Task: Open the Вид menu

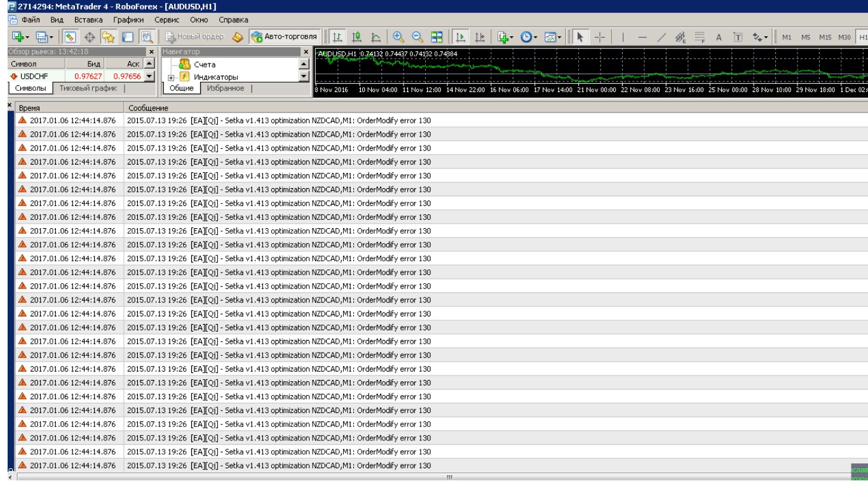Action: [58, 20]
